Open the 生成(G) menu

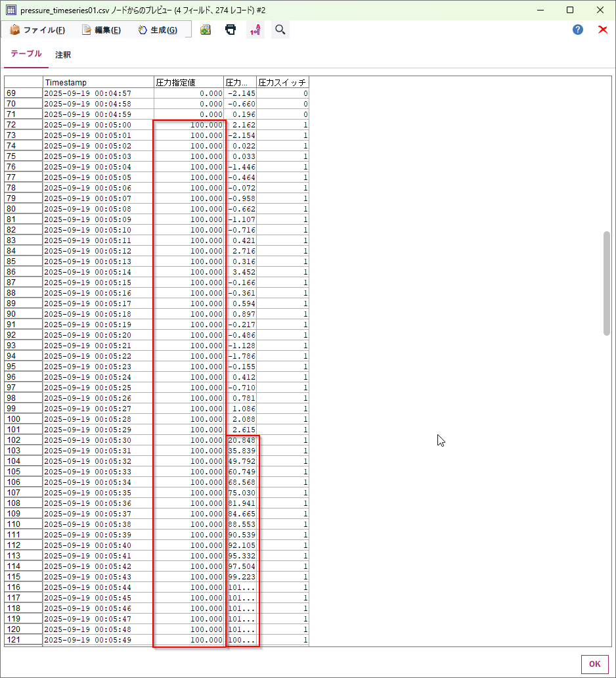158,30
